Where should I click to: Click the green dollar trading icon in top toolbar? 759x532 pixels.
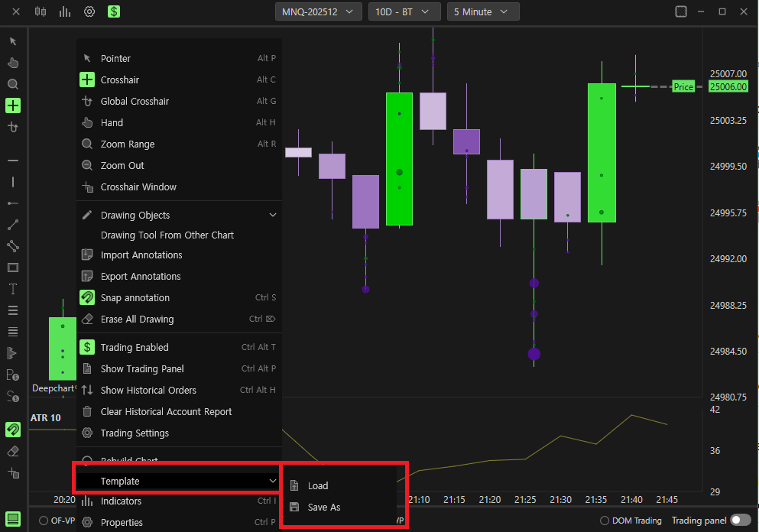click(114, 11)
